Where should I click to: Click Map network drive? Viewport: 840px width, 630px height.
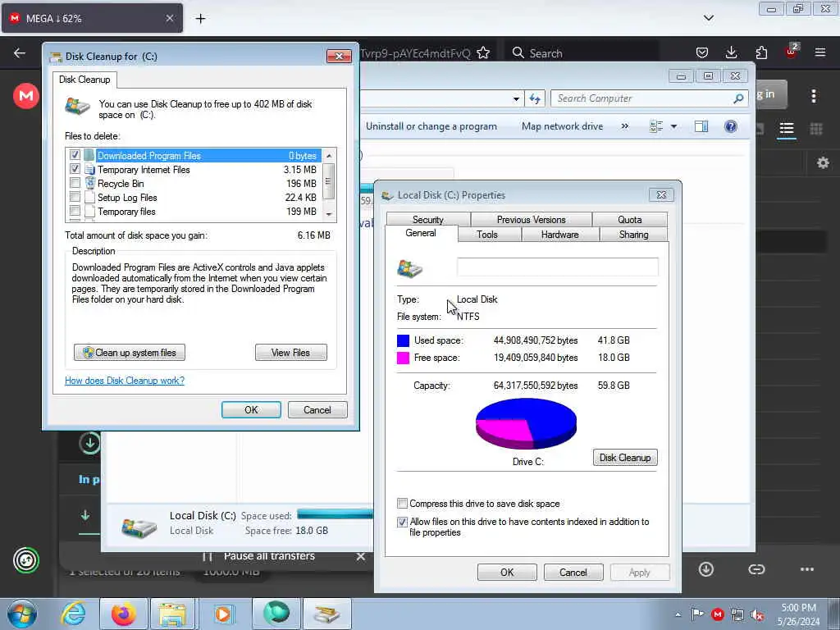coord(562,126)
